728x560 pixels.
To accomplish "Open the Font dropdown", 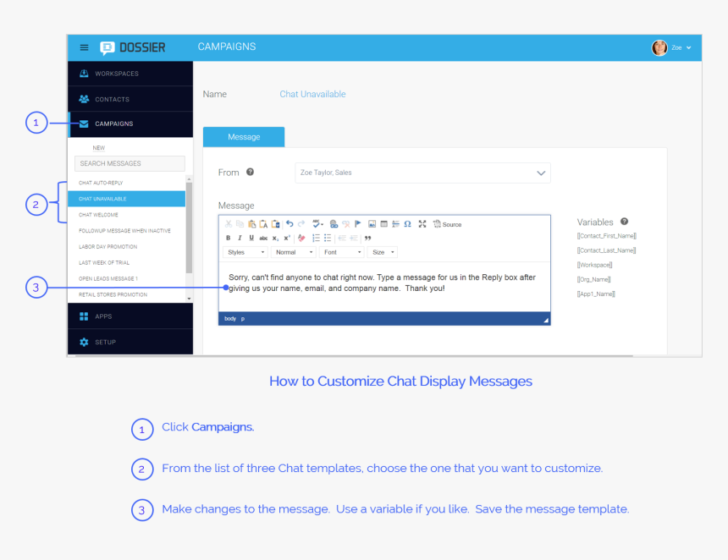I will click(x=342, y=252).
